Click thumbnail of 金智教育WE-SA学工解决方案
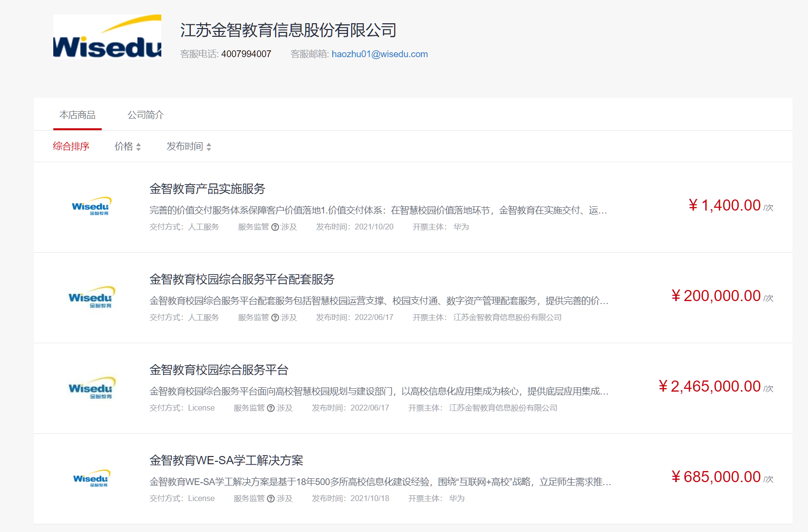 pyautogui.click(x=92, y=478)
